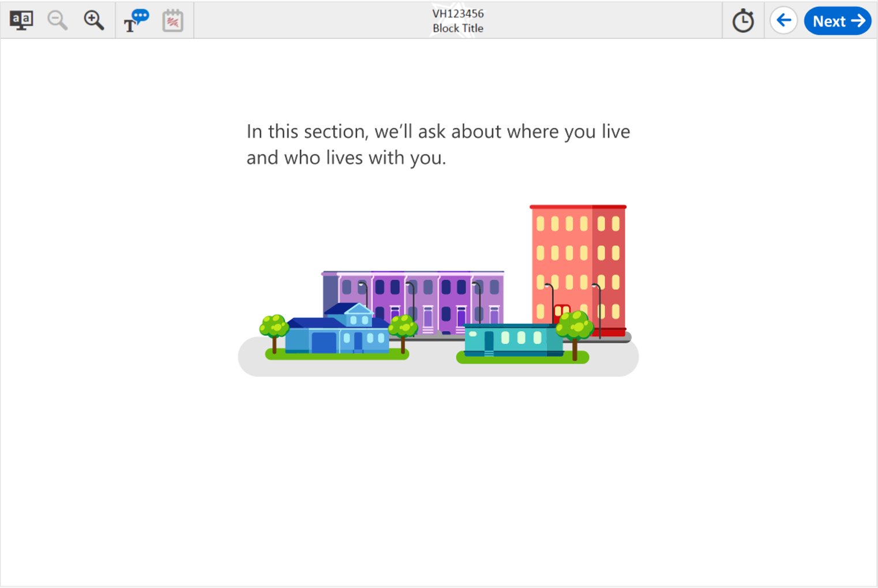Screen dimensions: 878x588
Task: Click the Next button
Action: coord(837,21)
